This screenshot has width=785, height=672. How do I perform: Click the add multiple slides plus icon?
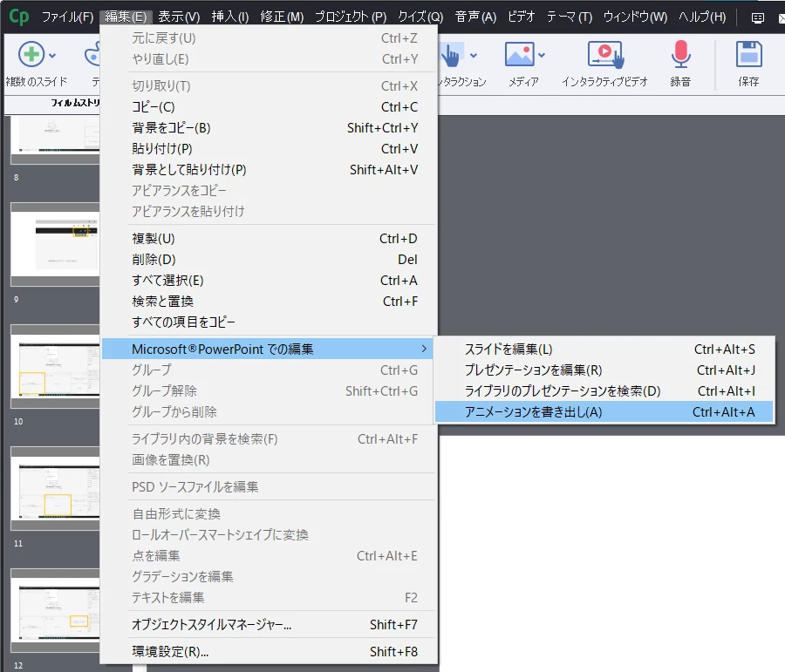pos(31,54)
